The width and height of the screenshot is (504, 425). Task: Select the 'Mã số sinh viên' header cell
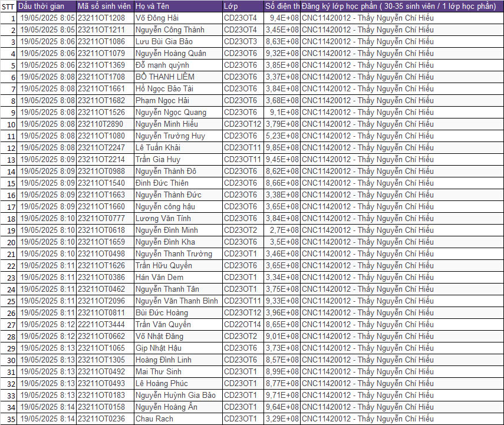coord(105,6)
